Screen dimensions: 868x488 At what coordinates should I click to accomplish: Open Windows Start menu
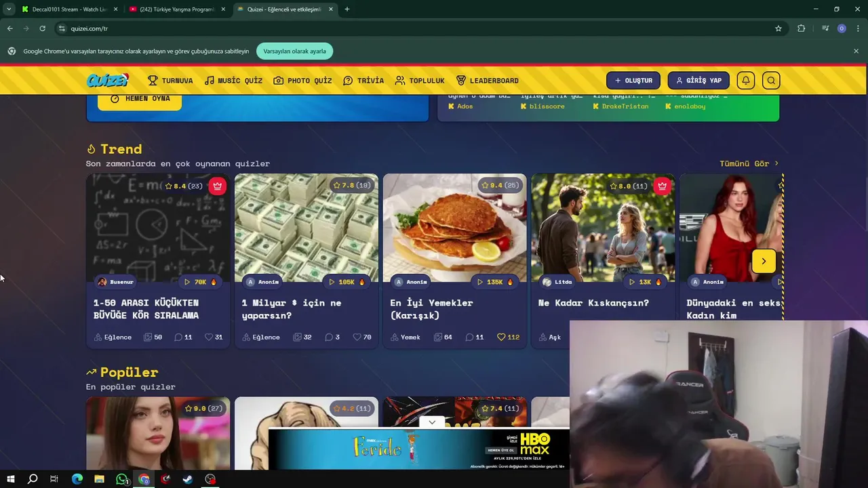[11, 479]
